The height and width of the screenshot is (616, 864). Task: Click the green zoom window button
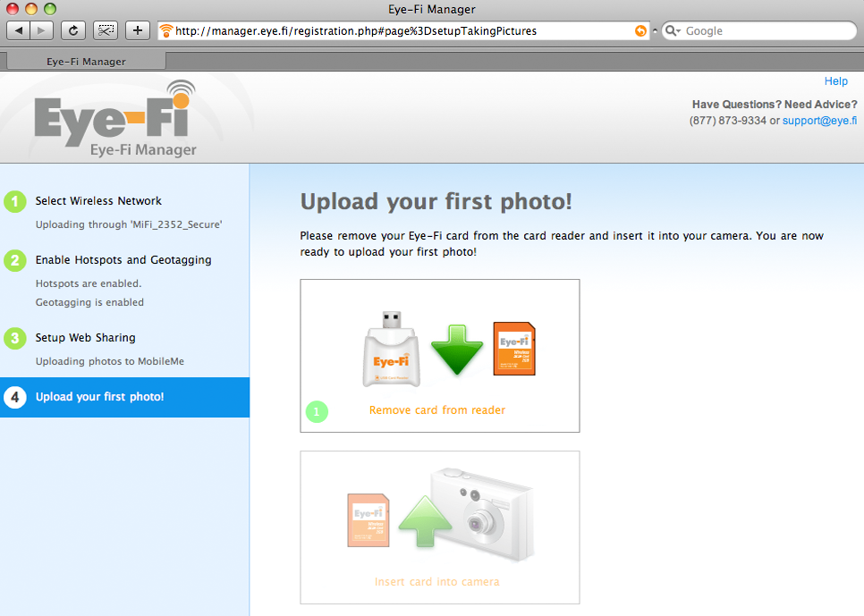(x=50, y=8)
